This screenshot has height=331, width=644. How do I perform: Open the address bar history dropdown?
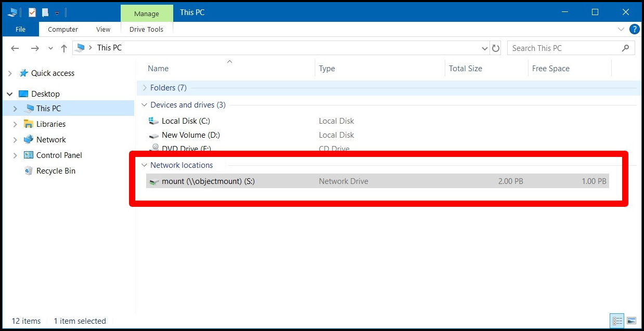click(x=485, y=48)
